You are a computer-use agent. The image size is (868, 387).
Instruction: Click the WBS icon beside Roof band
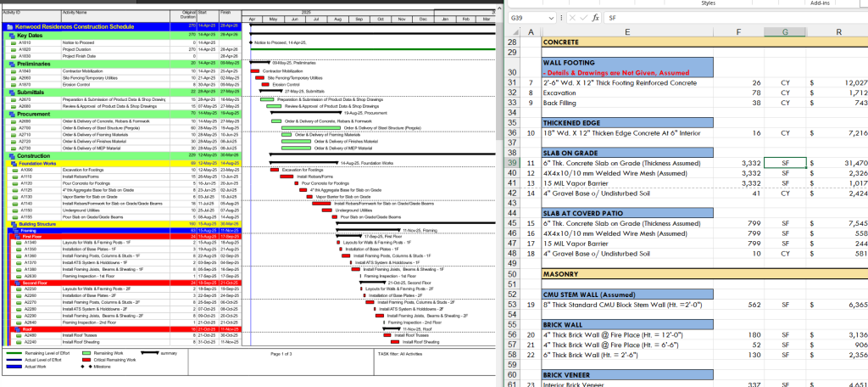pyautogui.click(x=19, y=329)
